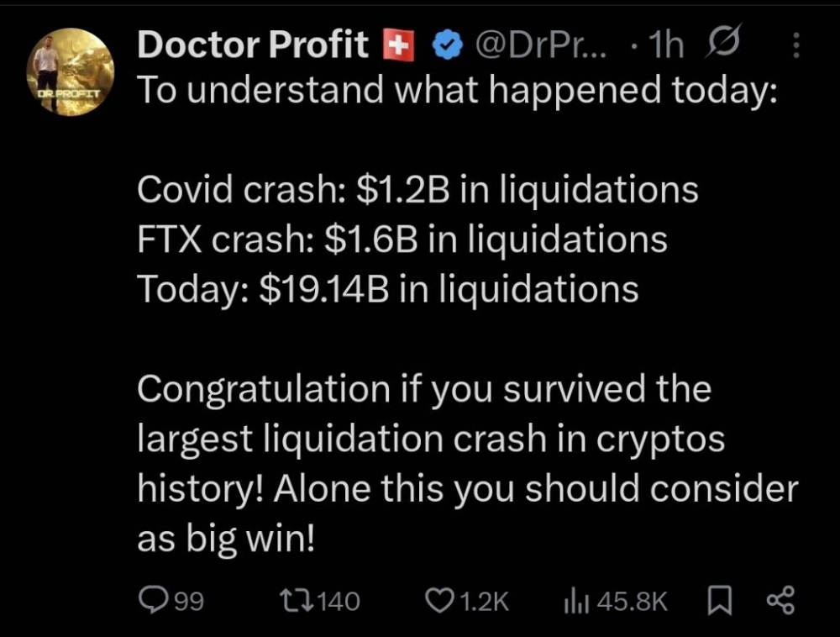Bookmark this Doctor Profit tweet
The width and height of the screenshot is (840, 637).
[x=719, y=600]
